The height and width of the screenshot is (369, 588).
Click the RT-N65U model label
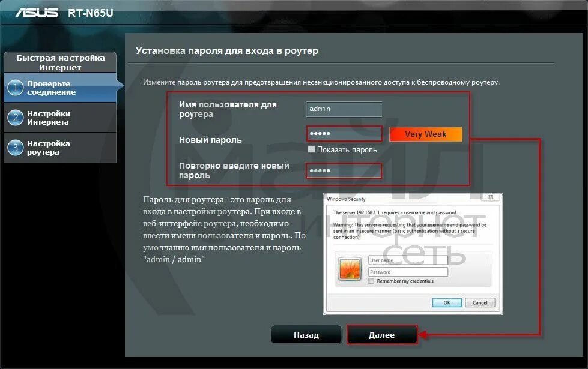tap(90, 13)
